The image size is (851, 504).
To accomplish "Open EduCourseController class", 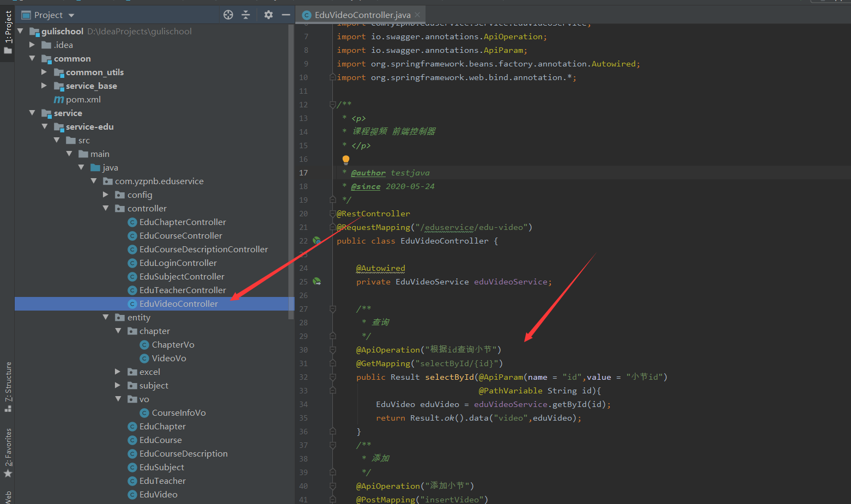I will (x=180, y=235).
